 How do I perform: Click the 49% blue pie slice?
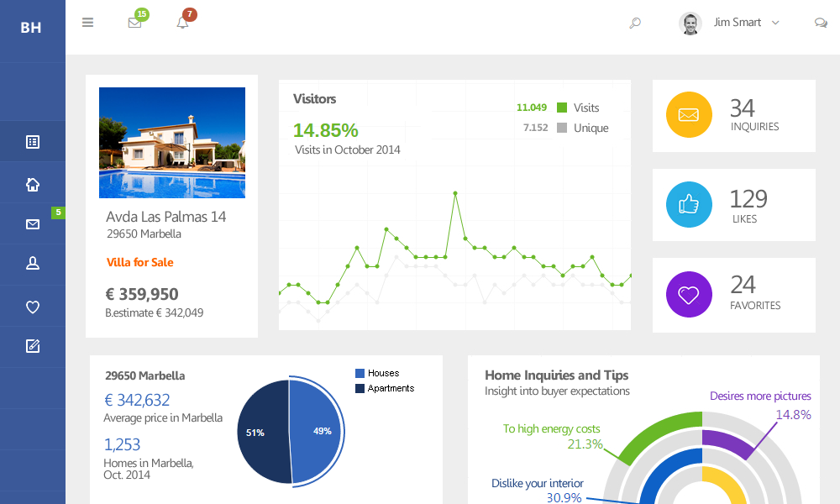coord(316,432)
